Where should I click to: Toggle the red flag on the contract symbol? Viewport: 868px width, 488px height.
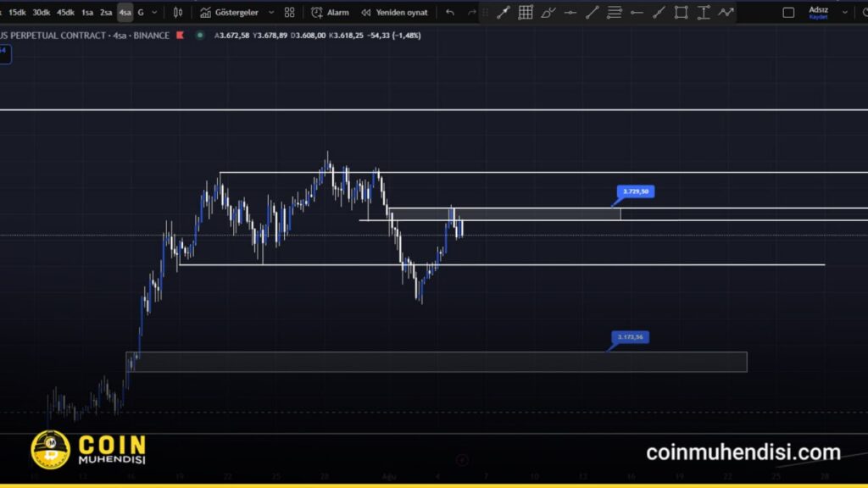click(x=179, y=36)
